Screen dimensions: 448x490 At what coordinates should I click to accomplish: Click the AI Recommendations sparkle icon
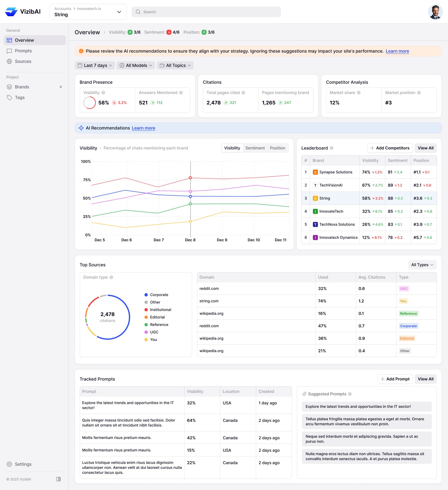81,128
